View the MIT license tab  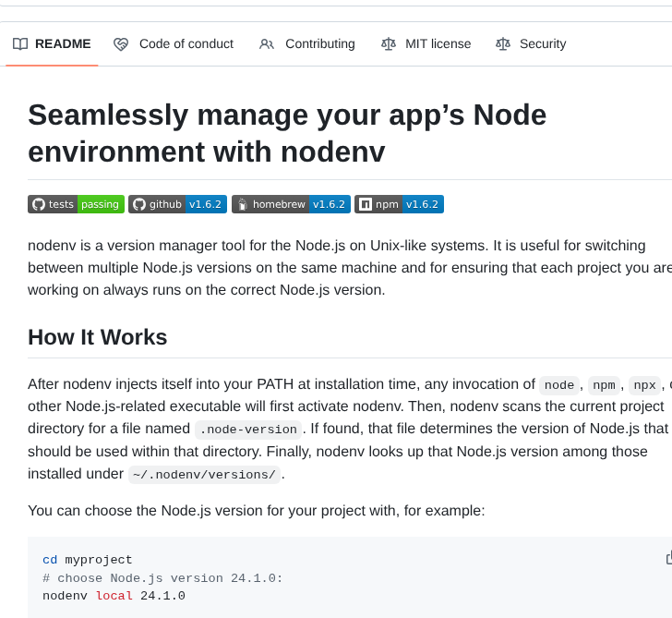click(426, 43)
